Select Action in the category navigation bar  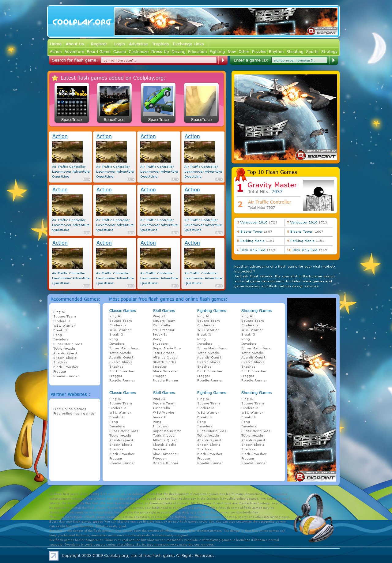[x=56, y=52]
